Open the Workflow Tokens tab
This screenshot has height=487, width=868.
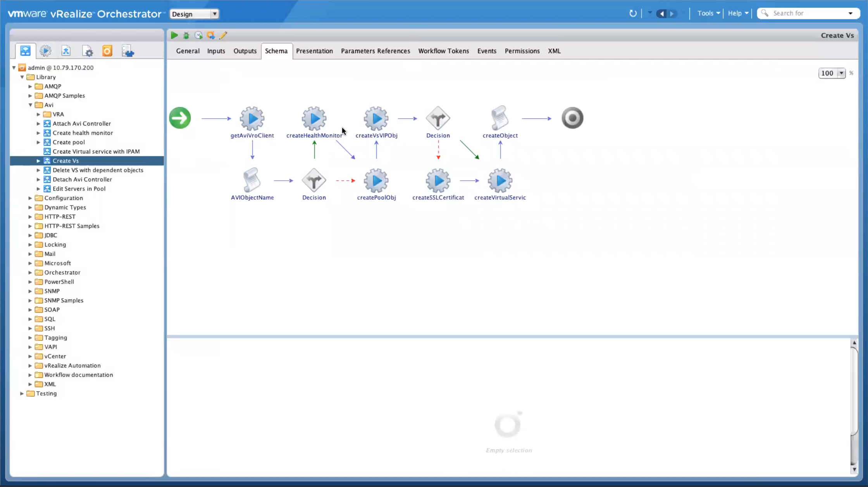click(x=443, y=51)
